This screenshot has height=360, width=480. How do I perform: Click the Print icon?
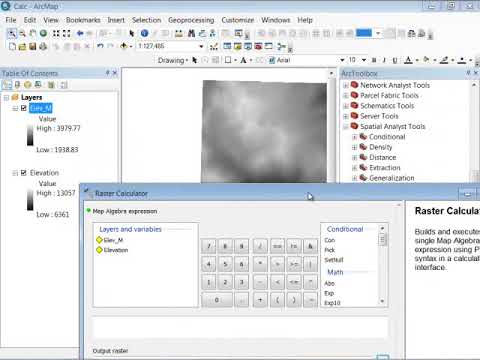(43, 46)
